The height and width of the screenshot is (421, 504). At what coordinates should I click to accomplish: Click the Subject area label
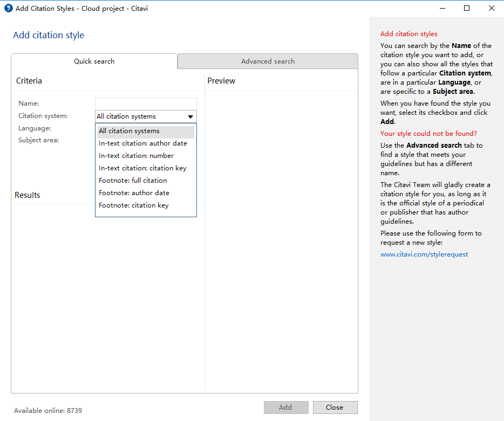pos(38,140)
